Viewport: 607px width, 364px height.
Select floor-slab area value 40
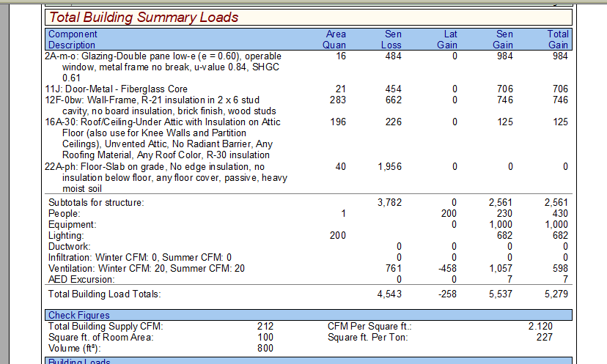tap(341, 167)
